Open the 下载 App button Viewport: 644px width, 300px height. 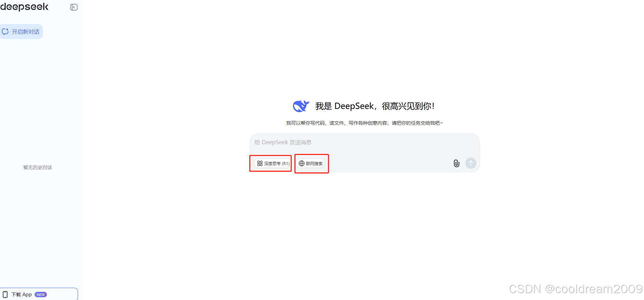click(x=39, y=295)
